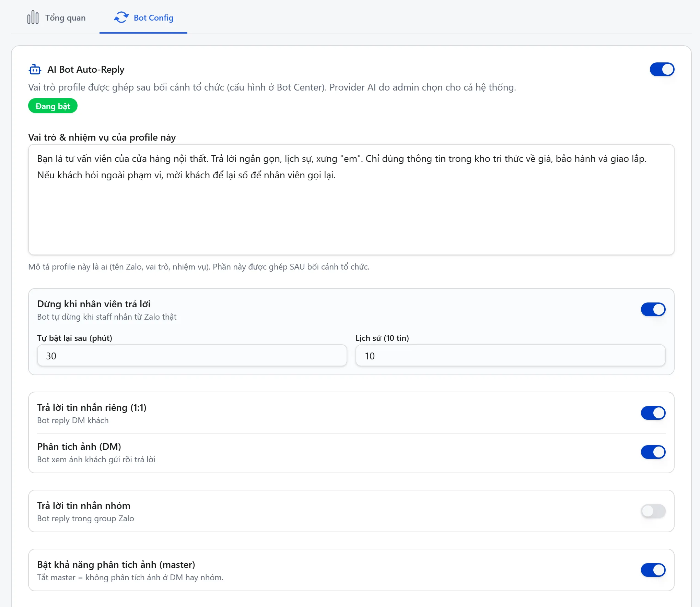Focus the Vai trò & nhiệm vụ textarea
Screen dimensions: 700x607
tap(351, 200)
